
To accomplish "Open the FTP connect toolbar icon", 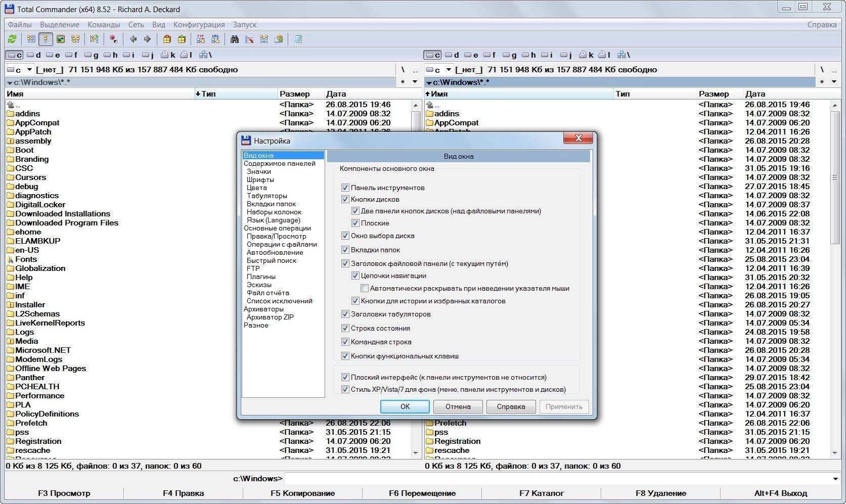I will (x=201, y=39).
